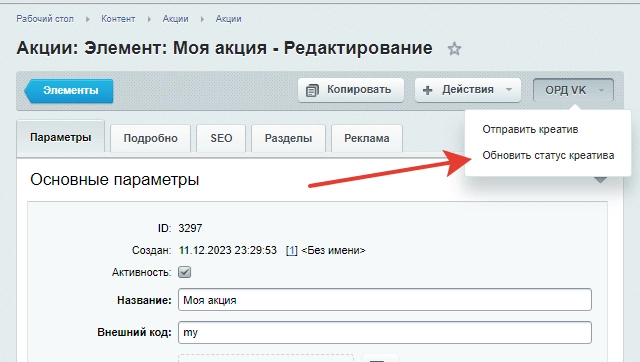640x362 pixels.
Task: Toggle the Активность checkbox
Action: (x=184, y=272)
